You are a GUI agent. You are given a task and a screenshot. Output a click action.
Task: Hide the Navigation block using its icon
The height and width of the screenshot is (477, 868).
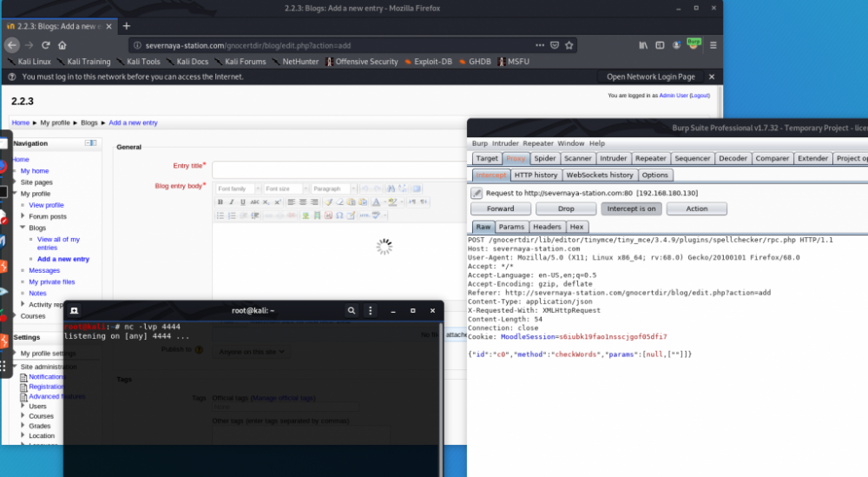91,143
